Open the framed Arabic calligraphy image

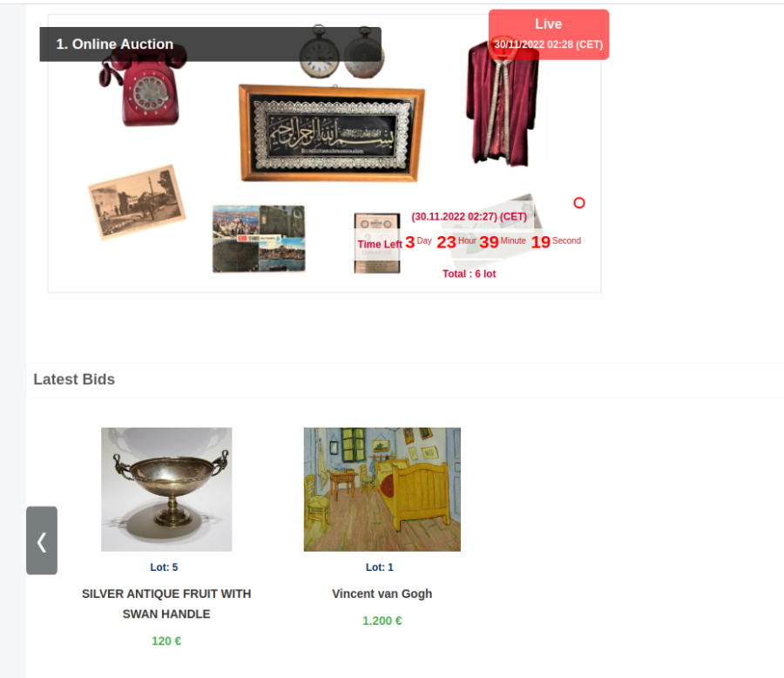pyautogui.click(x=332, y=132)
